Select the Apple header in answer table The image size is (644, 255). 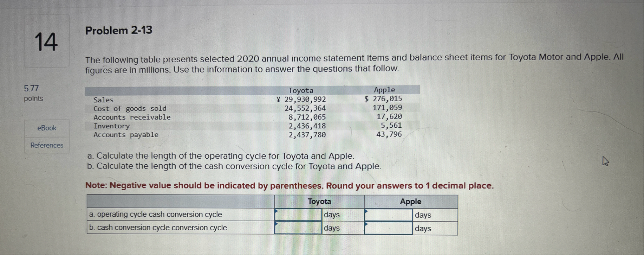tap(410, 202)
